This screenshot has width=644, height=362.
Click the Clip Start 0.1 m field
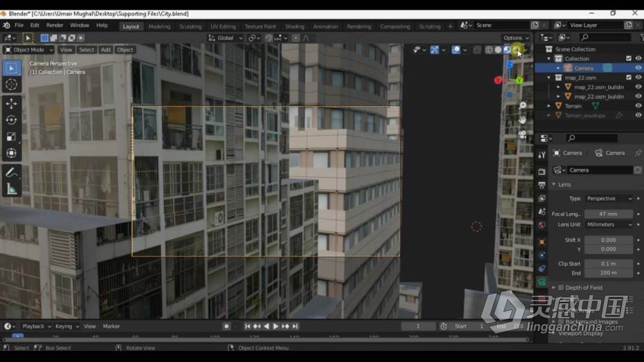click(608, 264)
